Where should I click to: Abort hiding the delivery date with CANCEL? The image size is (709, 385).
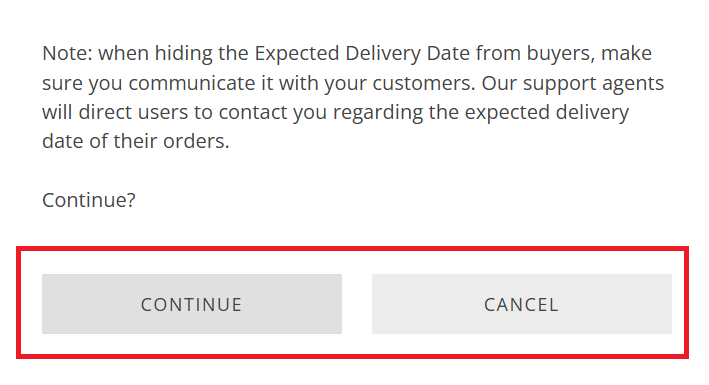(x=522, y=304)
